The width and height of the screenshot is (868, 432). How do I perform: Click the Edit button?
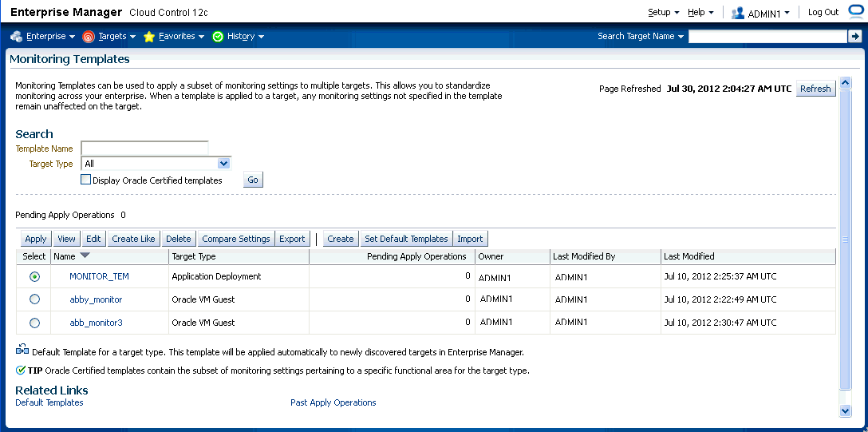[93, 239]
